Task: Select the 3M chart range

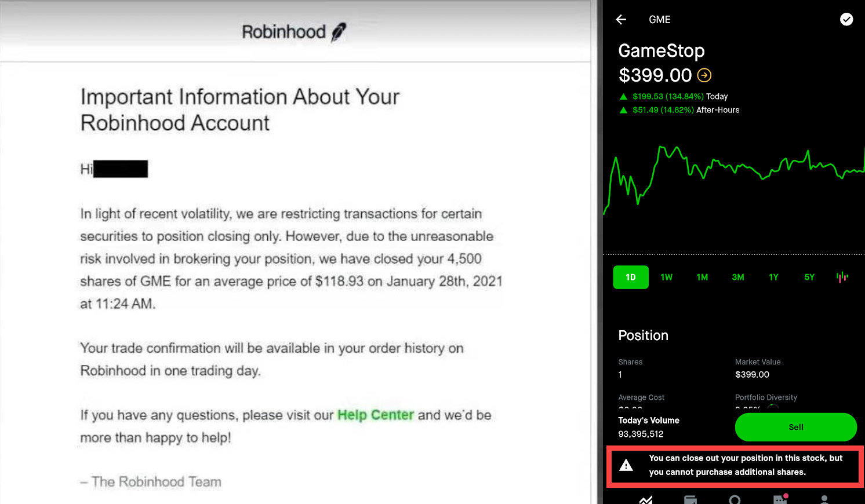Action: [738, 277]
